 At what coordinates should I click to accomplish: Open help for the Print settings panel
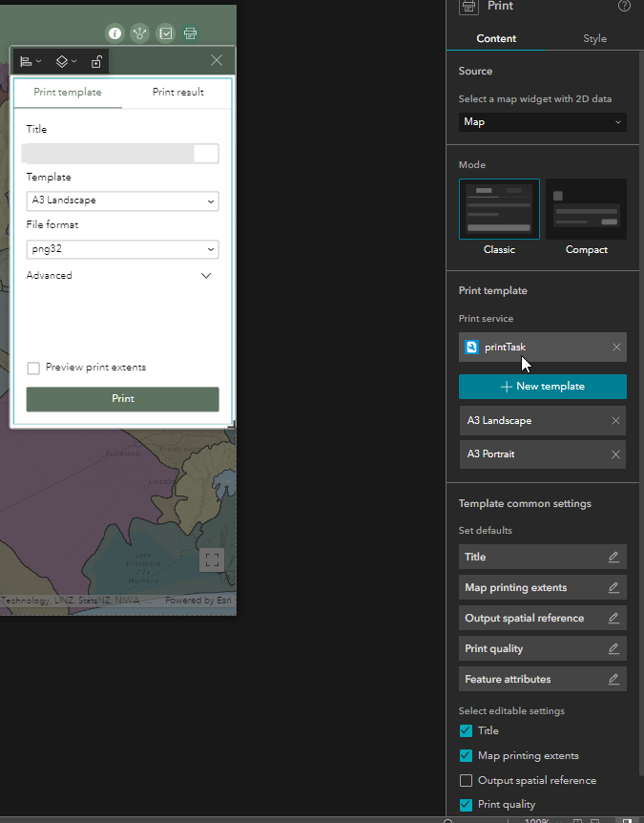624,6
